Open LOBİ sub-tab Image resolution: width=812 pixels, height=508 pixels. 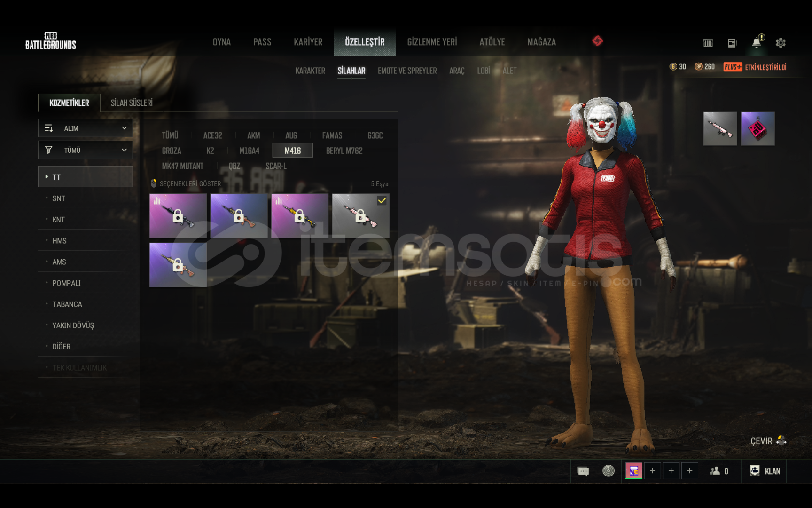click(x=484, y=71)
